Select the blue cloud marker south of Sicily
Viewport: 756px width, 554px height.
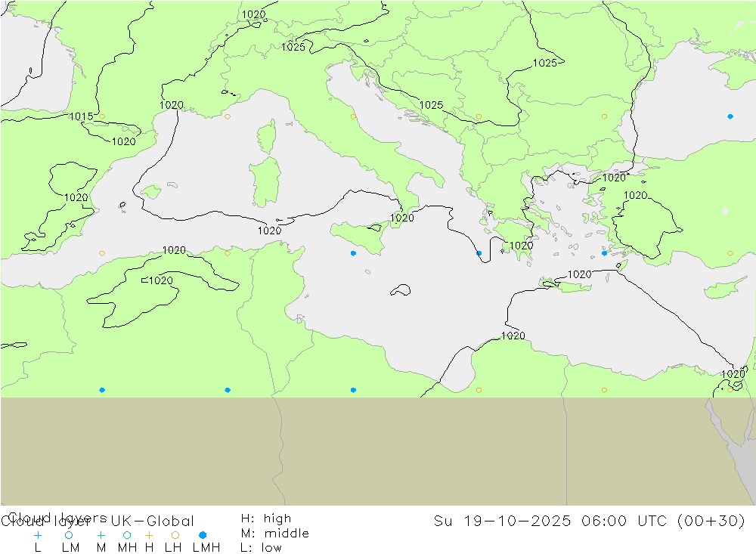[x=353, y=253]
